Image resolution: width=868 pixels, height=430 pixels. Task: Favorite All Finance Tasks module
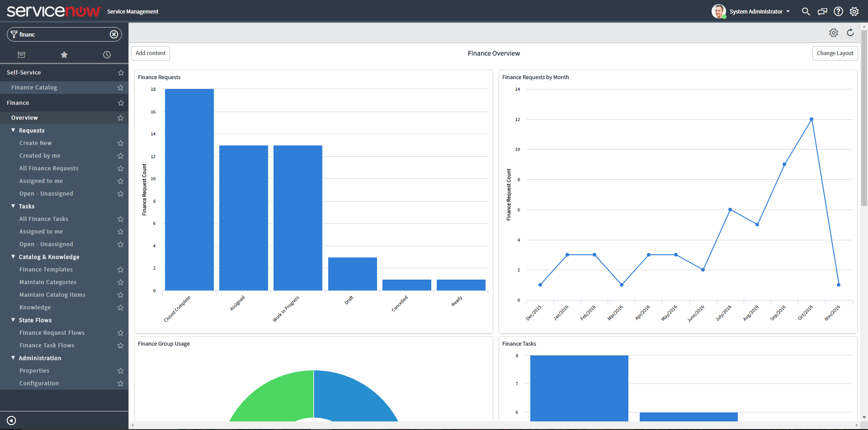[x=120, y=219]
